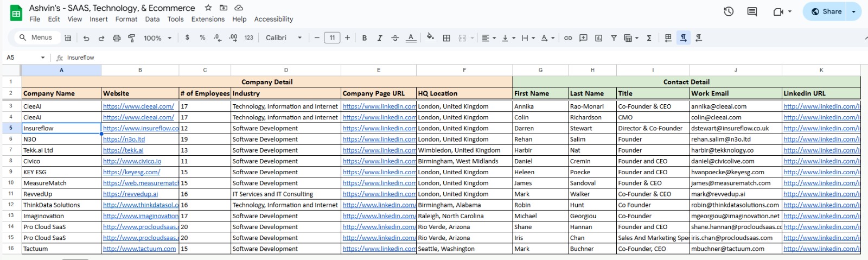Format as currency

click(187, 38)
